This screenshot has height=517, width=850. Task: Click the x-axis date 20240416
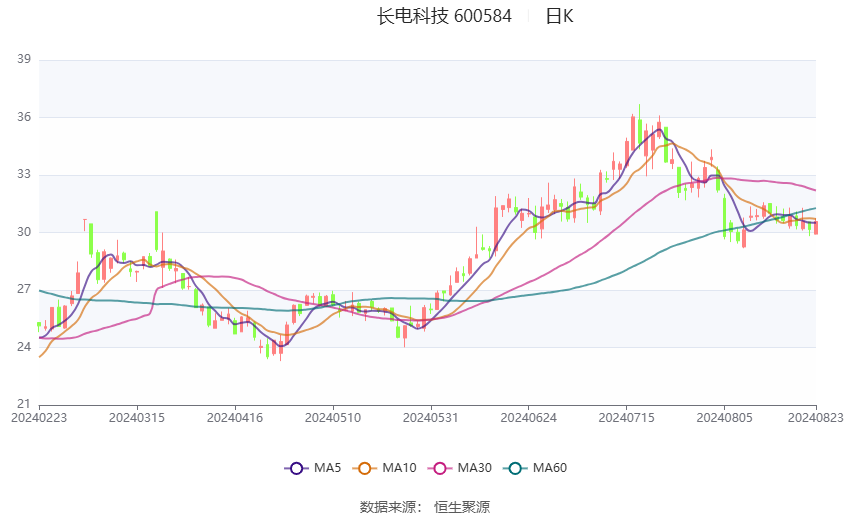click(x=235, y=418)
